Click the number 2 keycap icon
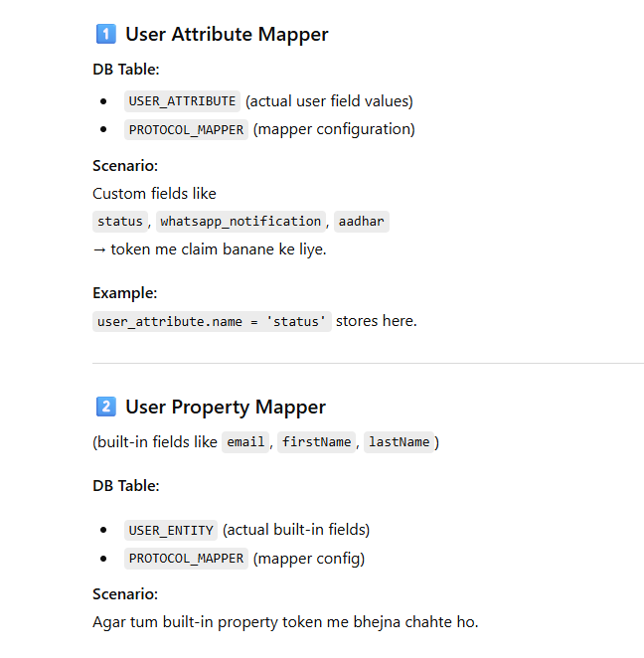This screenshot has height=658, width=644. [104, 407]
